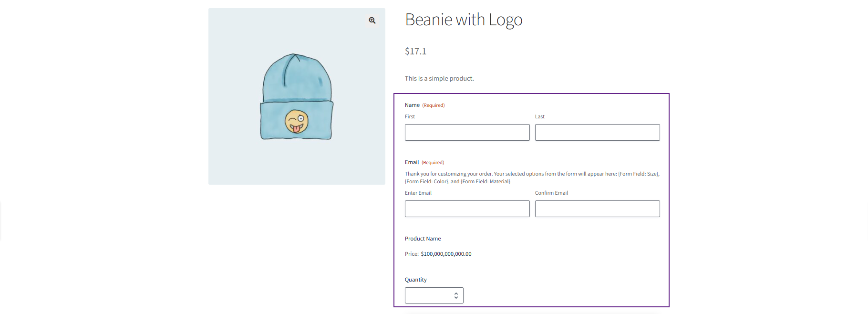
Task: Click the Email (Required) field label
Action: pyautogui.click(x=412, y=163)
